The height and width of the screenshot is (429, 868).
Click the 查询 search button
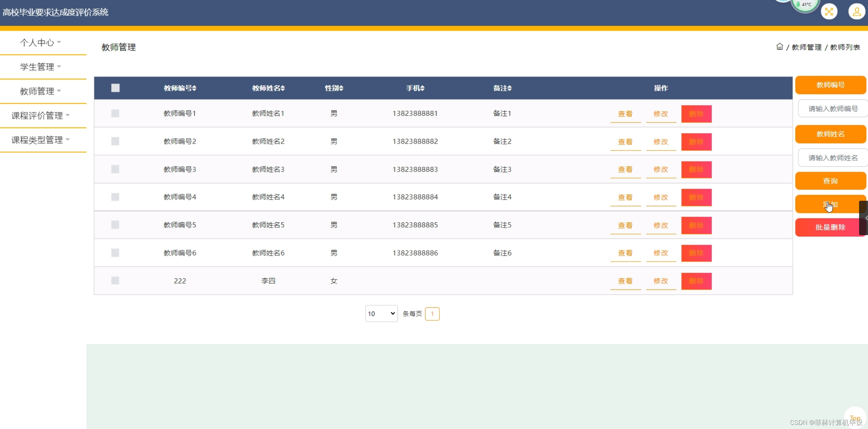click(x=830, y=181)
